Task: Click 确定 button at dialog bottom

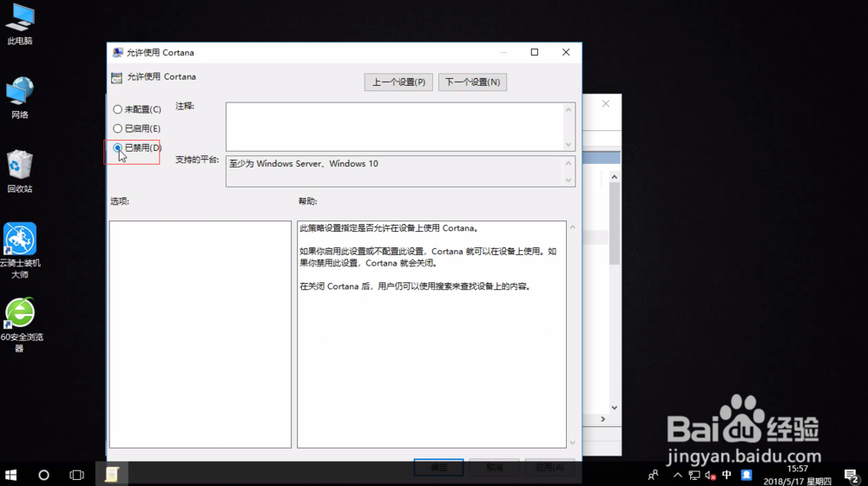Action: 439,468
